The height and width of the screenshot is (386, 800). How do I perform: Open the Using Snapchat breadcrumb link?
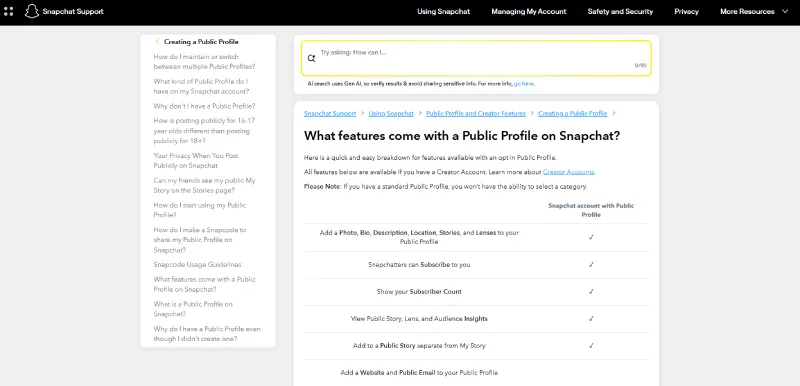tap(391, 114)
